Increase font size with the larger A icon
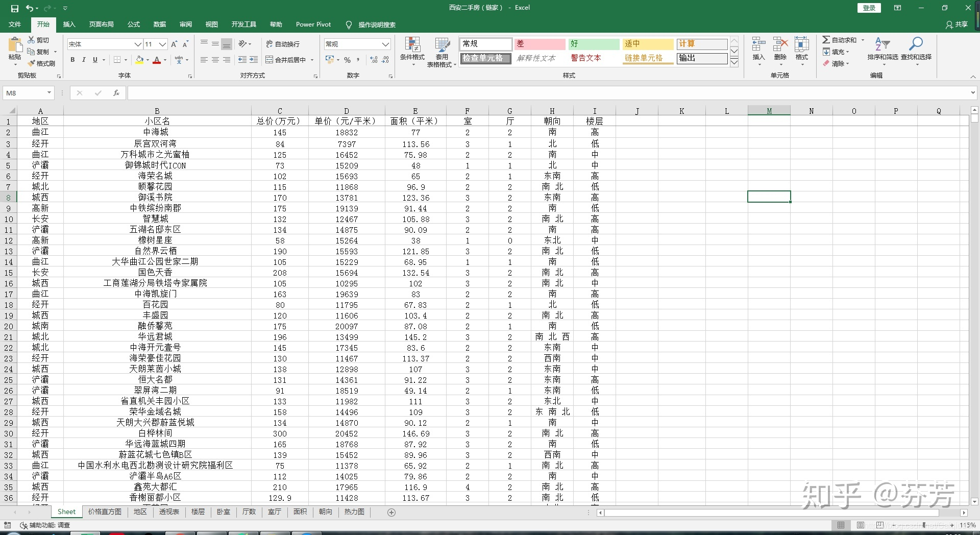This screenshot has width=980, height=535. point(175,44)
